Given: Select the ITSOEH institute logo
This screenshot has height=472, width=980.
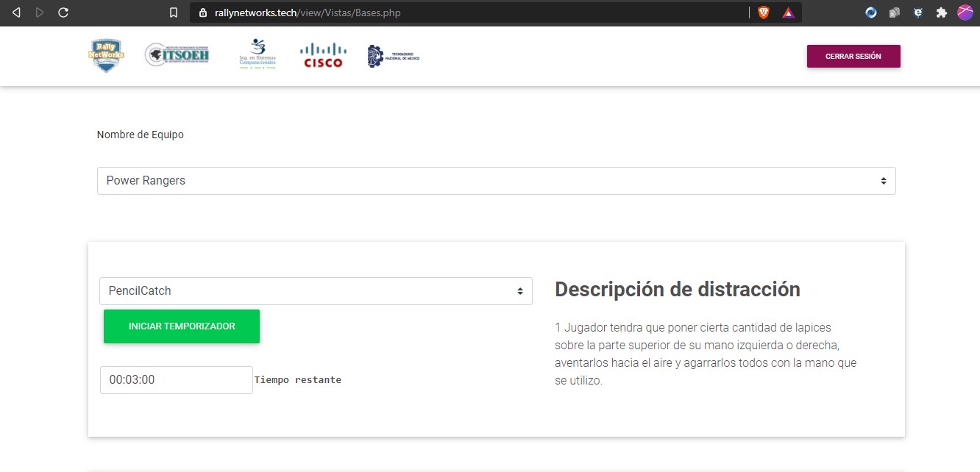Looking at the screenshot, I should pyautogui.click(x=177, y=54).
